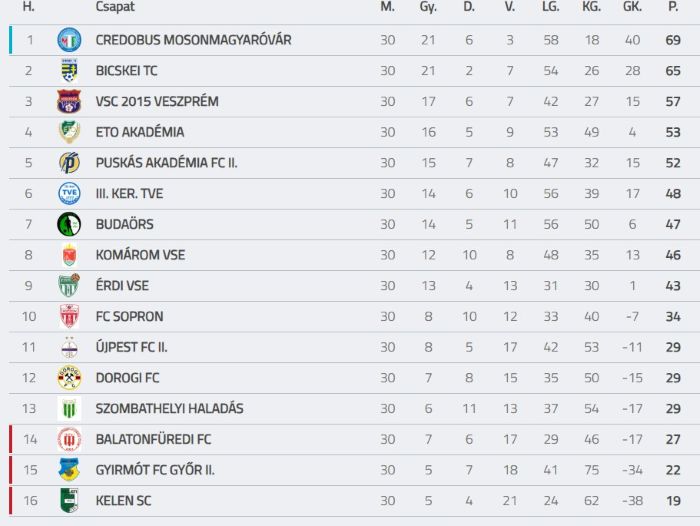Click the Komárom VSE club crest
This screenshot has height=526, width=700.
click(x=69, y=255)
